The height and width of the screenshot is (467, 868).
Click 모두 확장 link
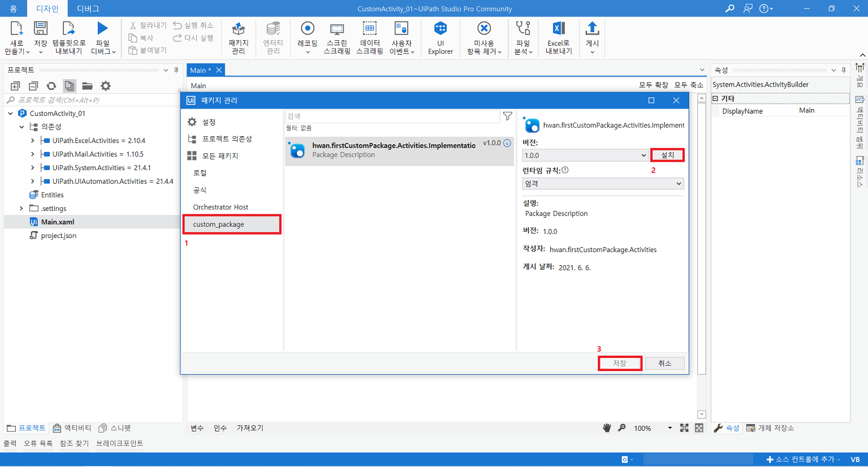tap(653, 85)
